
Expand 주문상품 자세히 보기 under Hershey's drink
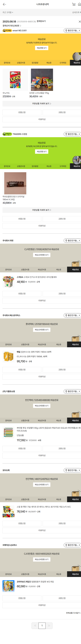click(42, 210)
